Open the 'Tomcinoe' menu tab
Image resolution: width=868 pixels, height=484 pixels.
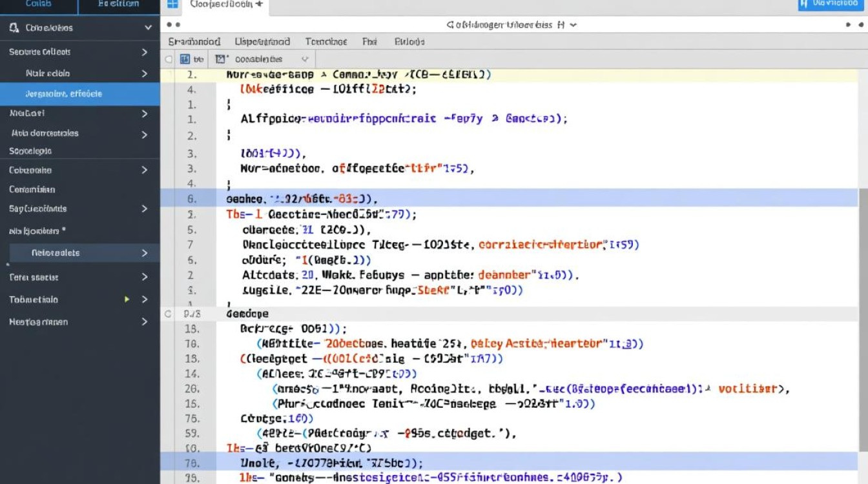click(326, 41)
